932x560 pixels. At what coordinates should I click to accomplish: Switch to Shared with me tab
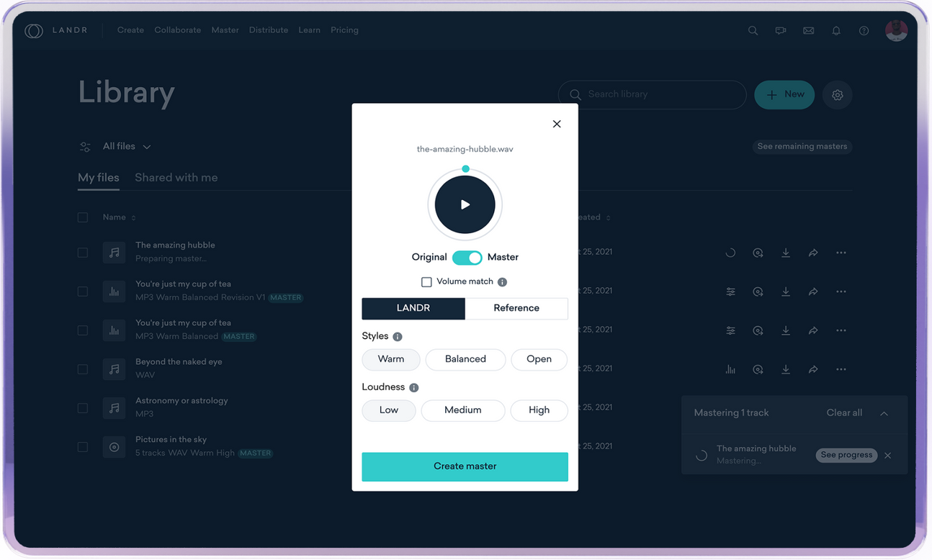(x=176, y=178)
